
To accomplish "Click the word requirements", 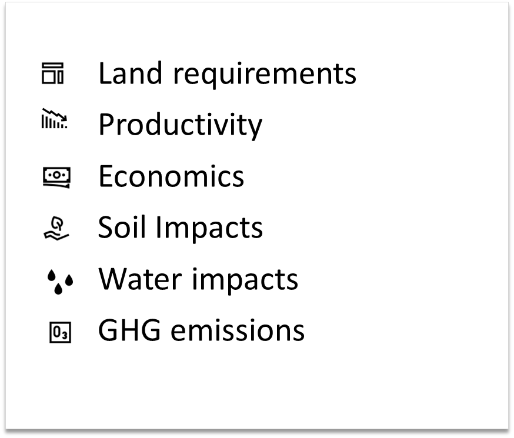I will coord(265,75).
